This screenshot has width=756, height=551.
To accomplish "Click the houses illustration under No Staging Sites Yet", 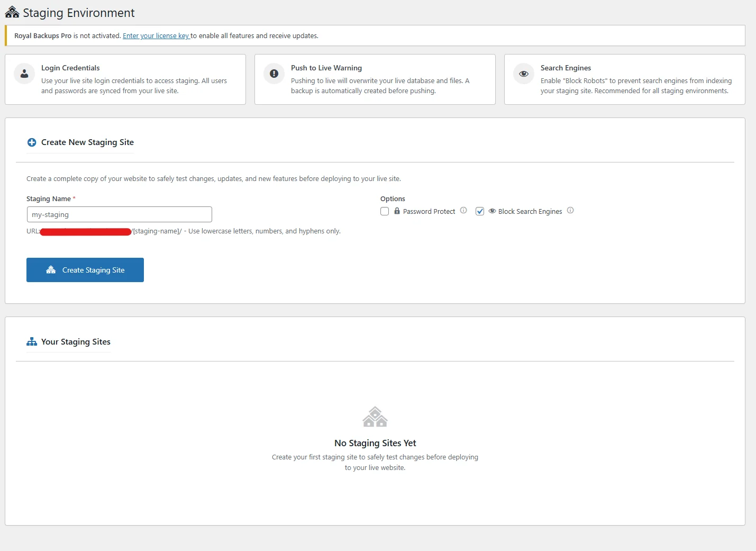I will (375, 417).
